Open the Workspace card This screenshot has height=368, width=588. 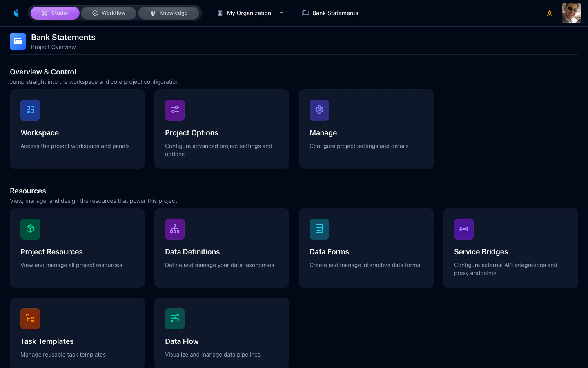pyautogui.click(x=77, y=129)
